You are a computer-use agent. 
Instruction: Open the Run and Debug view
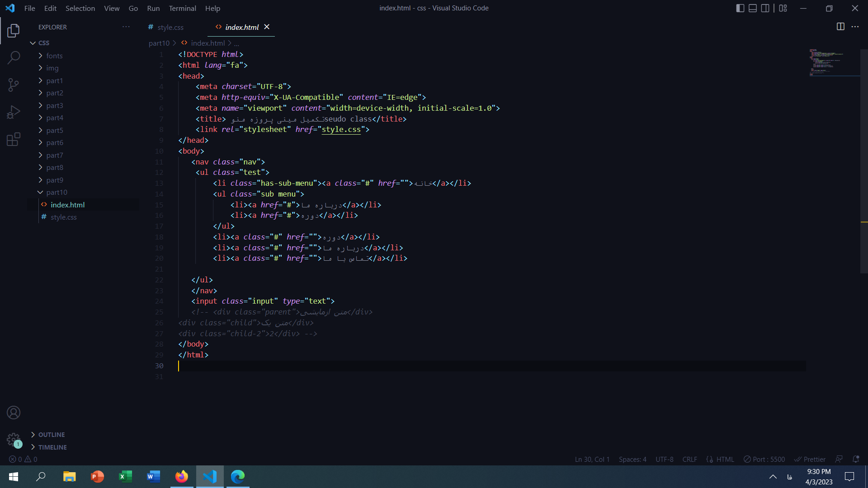(x=14, y=112)
